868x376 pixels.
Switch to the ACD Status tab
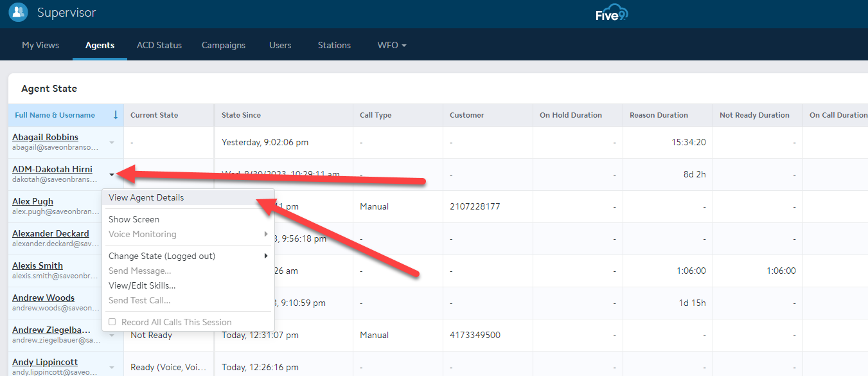pos(159,45)
